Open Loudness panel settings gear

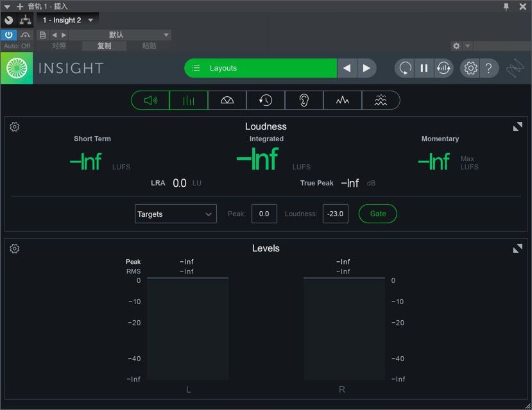(14, 127)
